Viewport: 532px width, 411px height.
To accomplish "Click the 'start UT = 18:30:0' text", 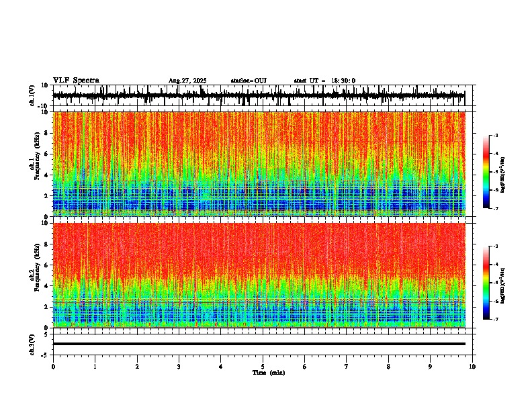I will 324,81.
